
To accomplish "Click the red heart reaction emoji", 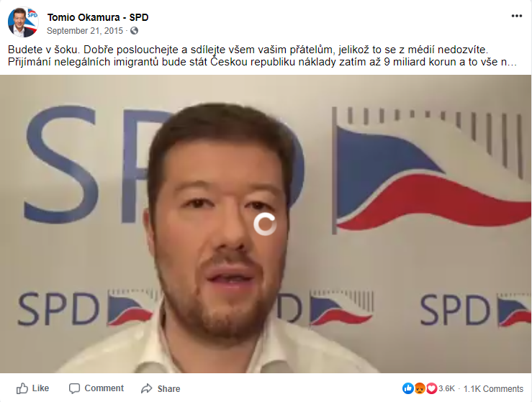I will [x=431, y=388].
